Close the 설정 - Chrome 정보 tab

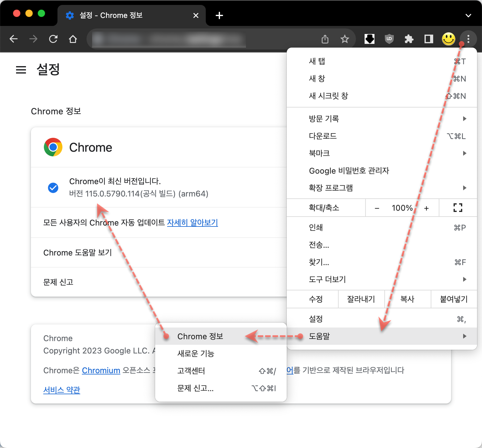click(x=196, y=15)
